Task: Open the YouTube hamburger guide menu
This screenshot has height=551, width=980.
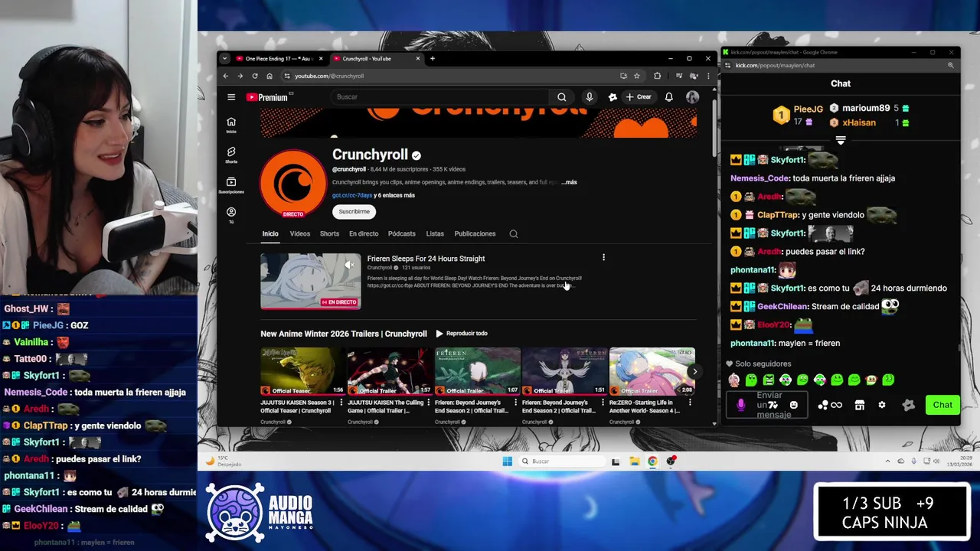Action: pyautogui.click(x=231, y=97)
